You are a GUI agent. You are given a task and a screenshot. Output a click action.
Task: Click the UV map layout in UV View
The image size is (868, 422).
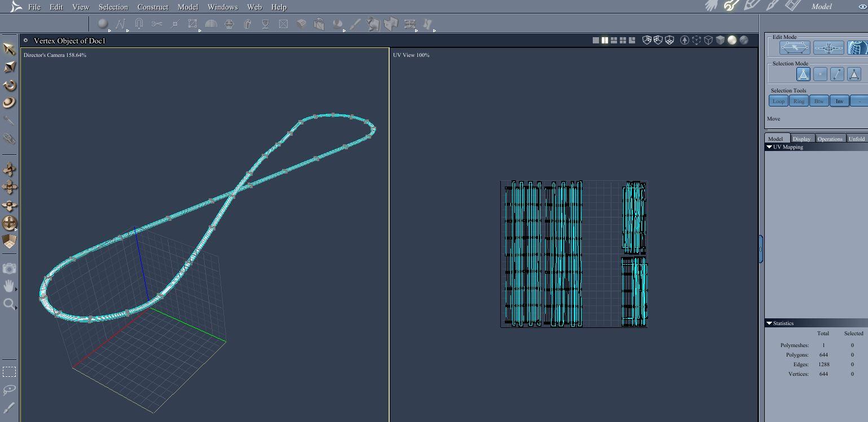(574, 254)
